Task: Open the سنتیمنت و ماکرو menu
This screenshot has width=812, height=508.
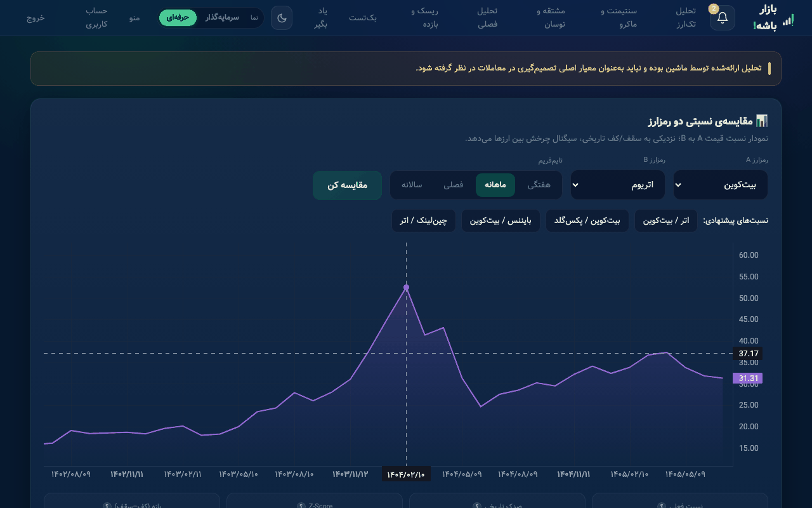Action: pyautogui.click(x=619, y=18)
